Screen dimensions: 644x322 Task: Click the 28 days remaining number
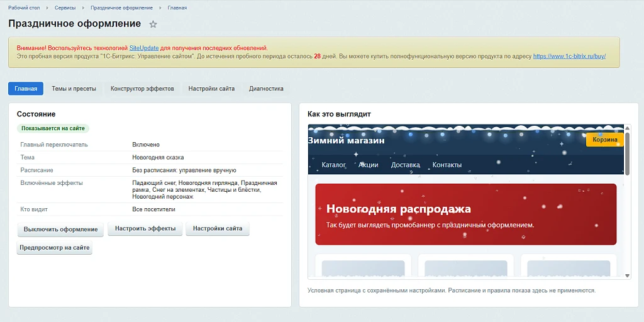tap(317, 56)
